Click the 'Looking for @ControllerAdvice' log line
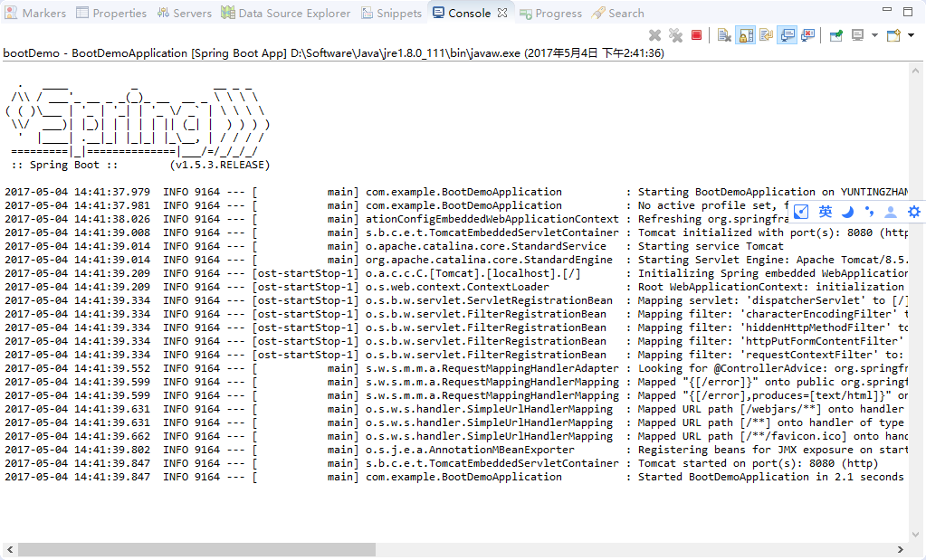Image resolution: width=926 pixels, height=560 pixels. point(456,368)
